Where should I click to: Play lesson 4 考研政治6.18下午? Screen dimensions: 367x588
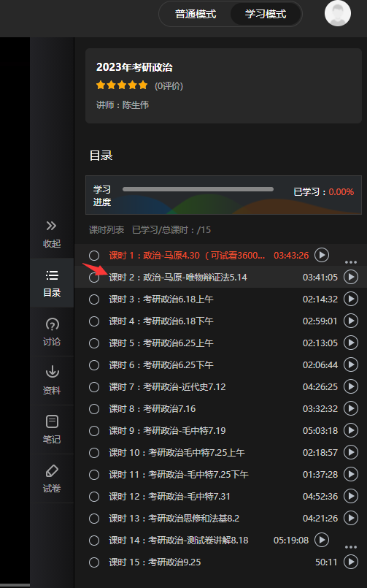pos(351,321)
